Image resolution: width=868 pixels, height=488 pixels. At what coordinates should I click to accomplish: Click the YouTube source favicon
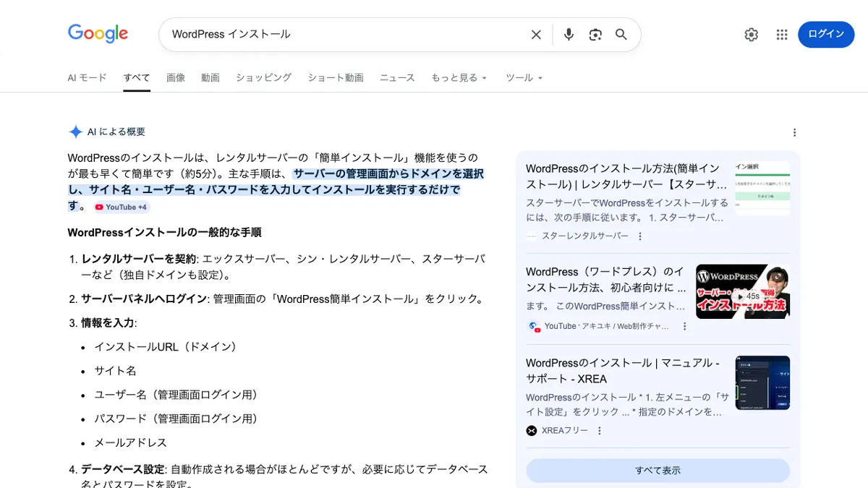click(534, 326)
